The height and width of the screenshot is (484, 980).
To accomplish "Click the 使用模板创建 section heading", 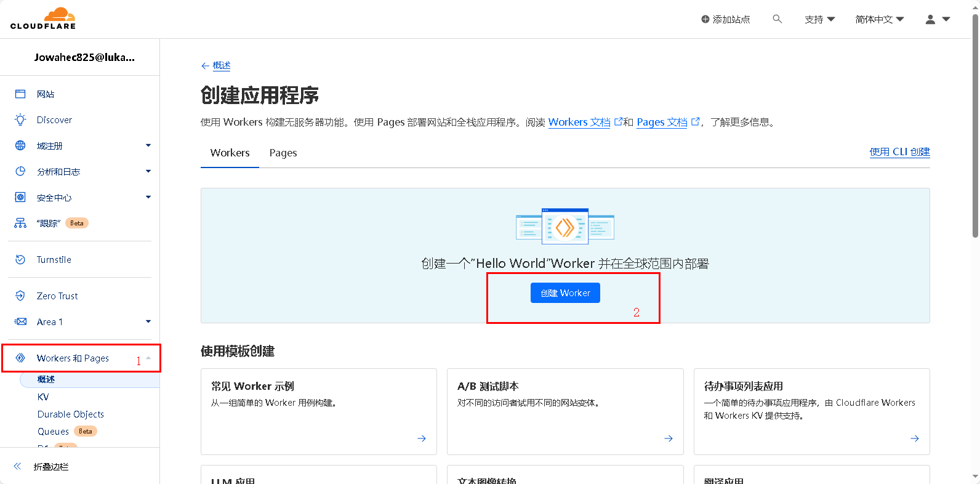I will coord(238,351).
